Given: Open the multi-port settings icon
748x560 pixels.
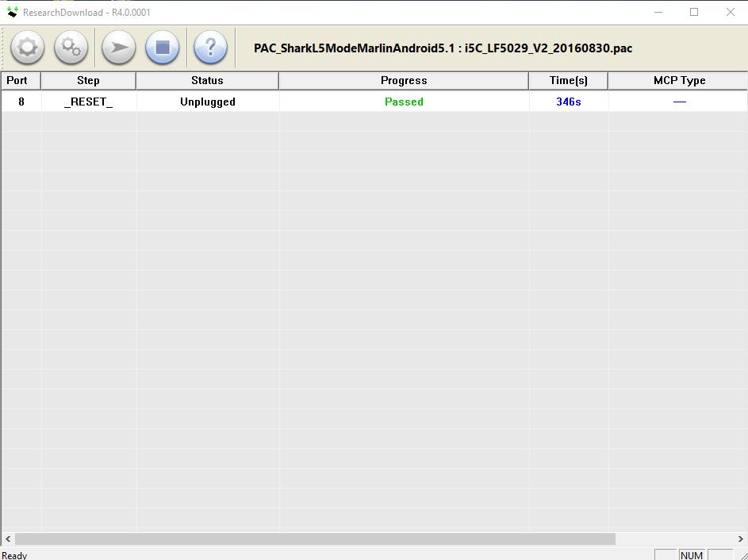Looking at the screenshot, I should (x=71, y=48).
